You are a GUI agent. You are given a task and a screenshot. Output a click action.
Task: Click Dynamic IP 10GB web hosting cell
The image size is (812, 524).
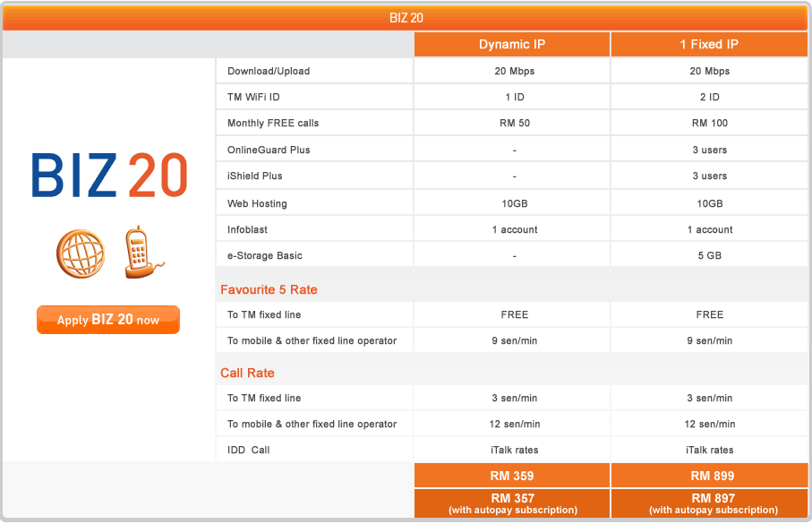coord(514,203)
